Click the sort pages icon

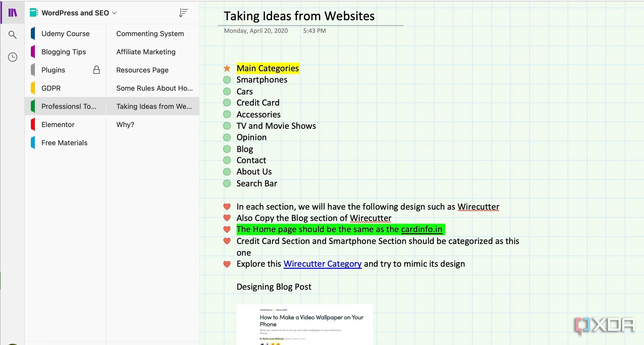tap(183, 13)
